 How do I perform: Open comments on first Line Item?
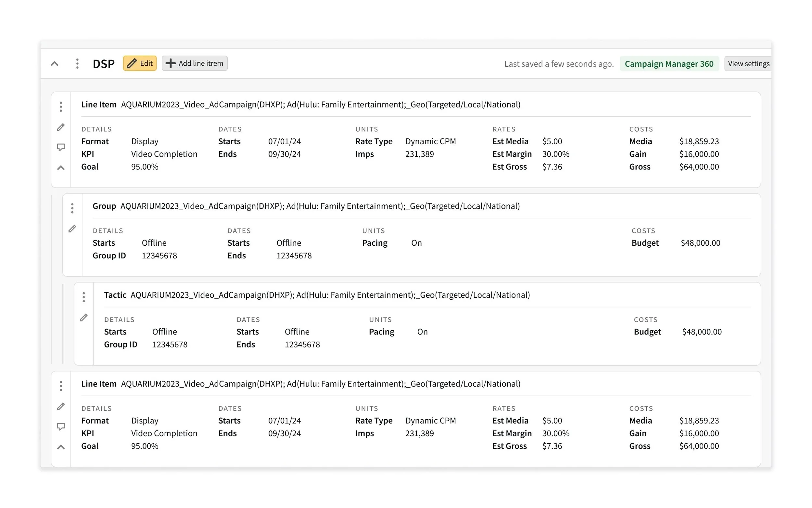61,147
